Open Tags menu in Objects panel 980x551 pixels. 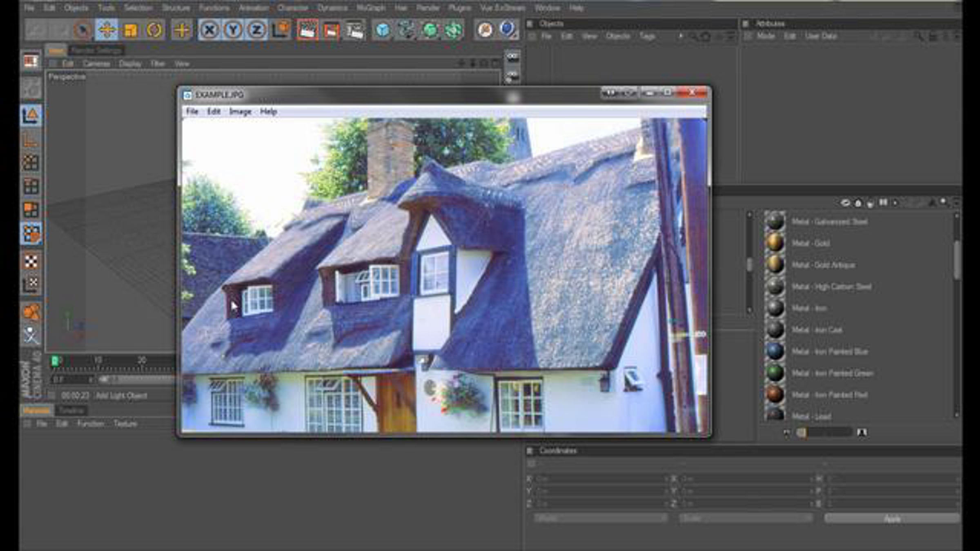[647, 36]
